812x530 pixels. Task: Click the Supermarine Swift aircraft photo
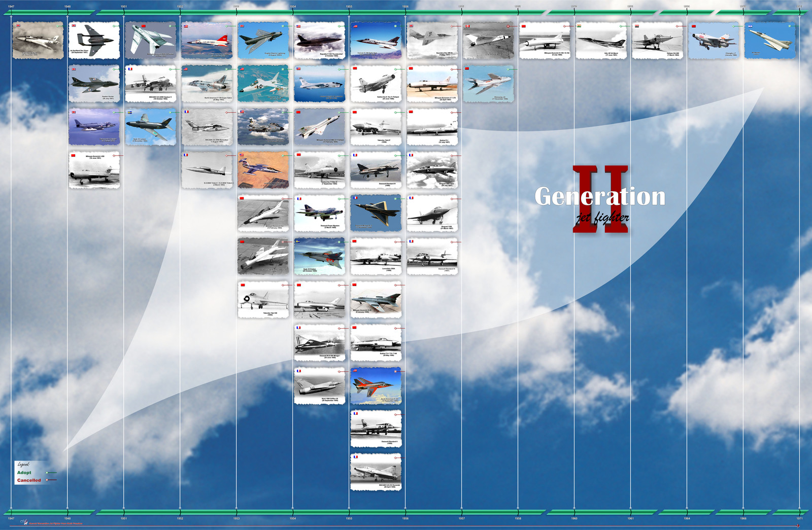click(x=38, y=40)
